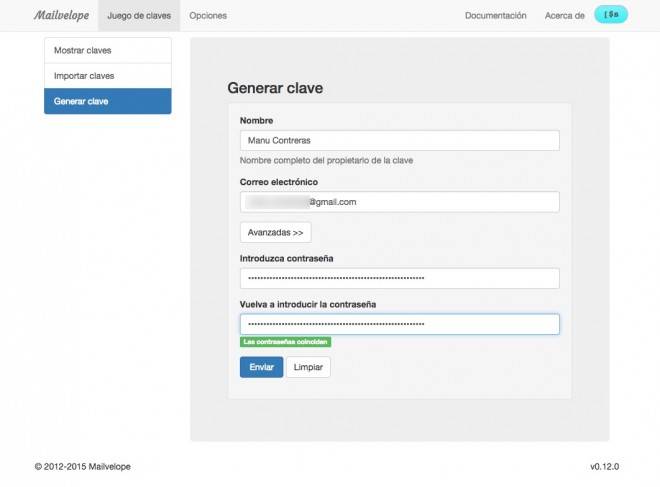Viewport: 660px width, 487px height.
Task: Open the Documentación link
Action: tap(495, 16)
